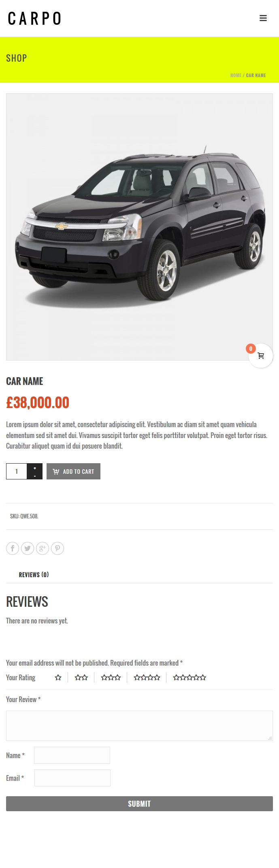
Task: Increase quantity with the plus stepper
Action: point(35,468)
